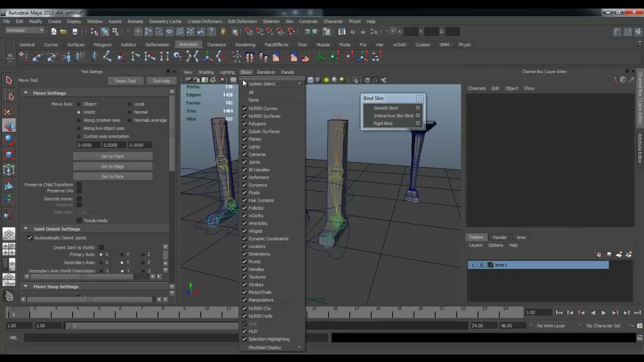Viewport: 644px width, 362px height.
Task: Click the Set to Point button
Action: pyautogui.click(x=112, y=156)
